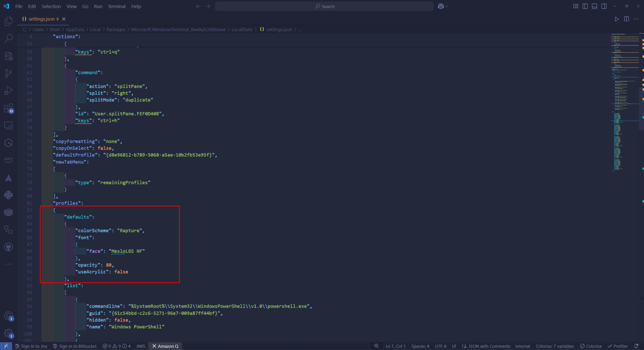This screenshot has width=644, height=350.
Task: Click the AppData breadcrumb segment
Action: click(75, 29)
